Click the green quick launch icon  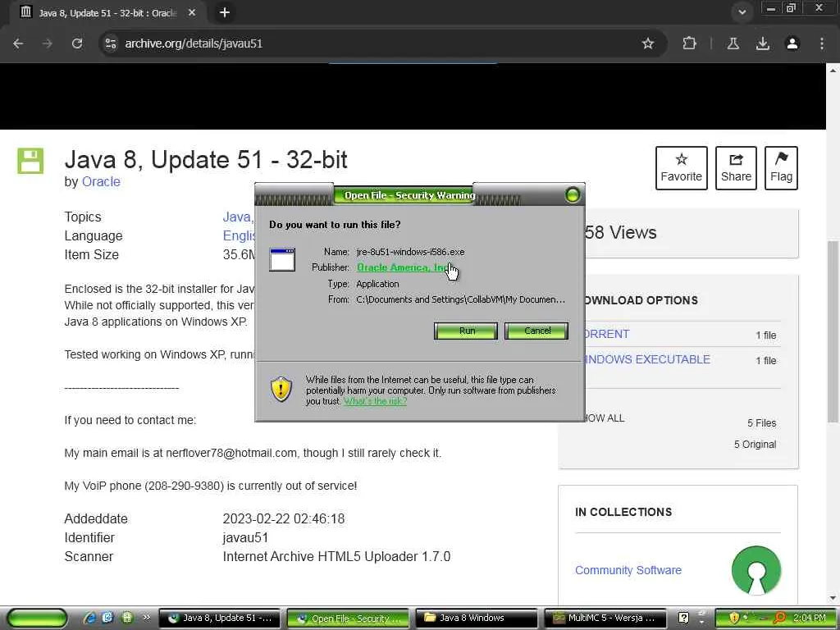click(x=127, y=618)
